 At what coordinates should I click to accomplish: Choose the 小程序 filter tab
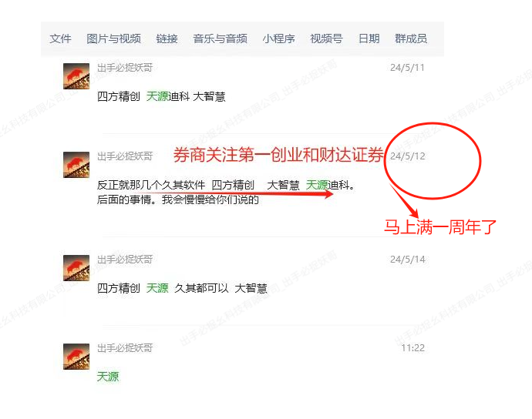(x=278, y=39)
